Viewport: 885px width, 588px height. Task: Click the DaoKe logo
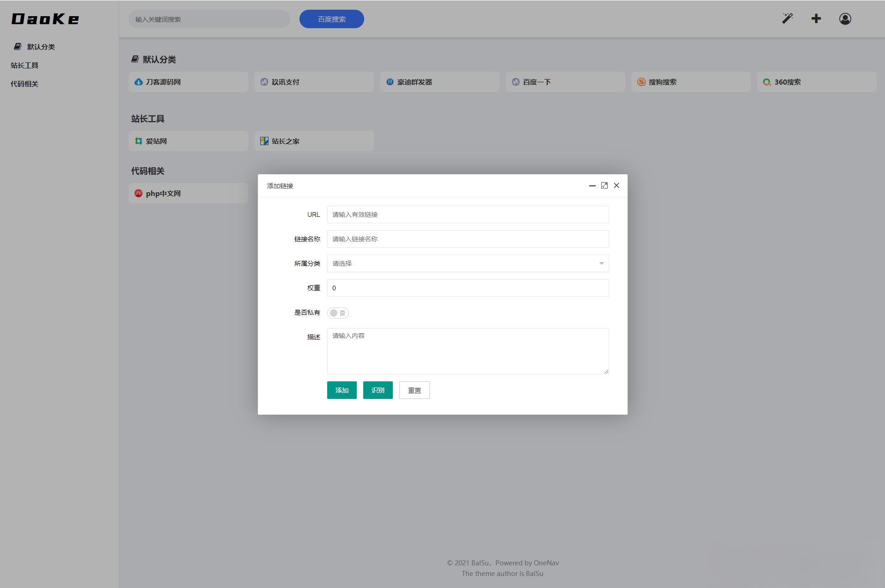coord(45,19)
